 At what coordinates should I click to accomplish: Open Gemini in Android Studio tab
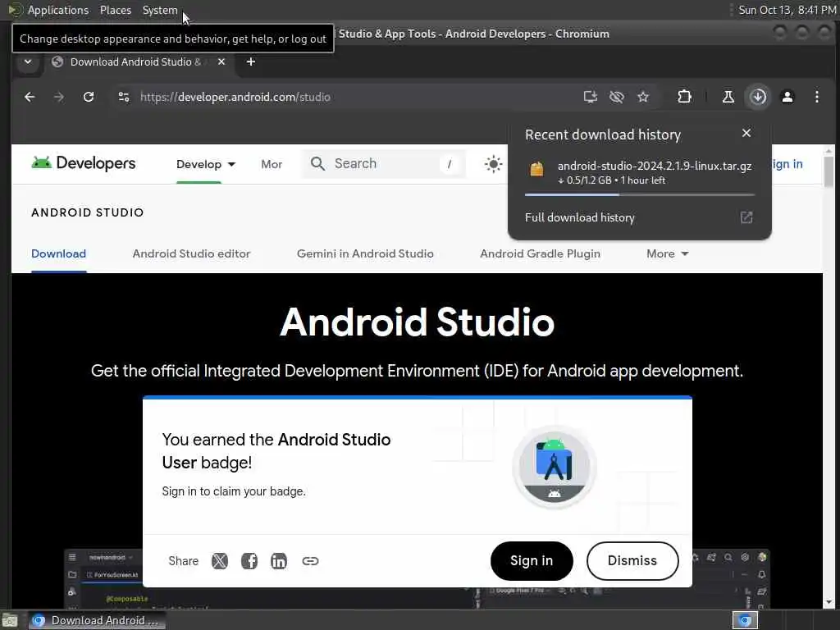(x=365, y=253)
